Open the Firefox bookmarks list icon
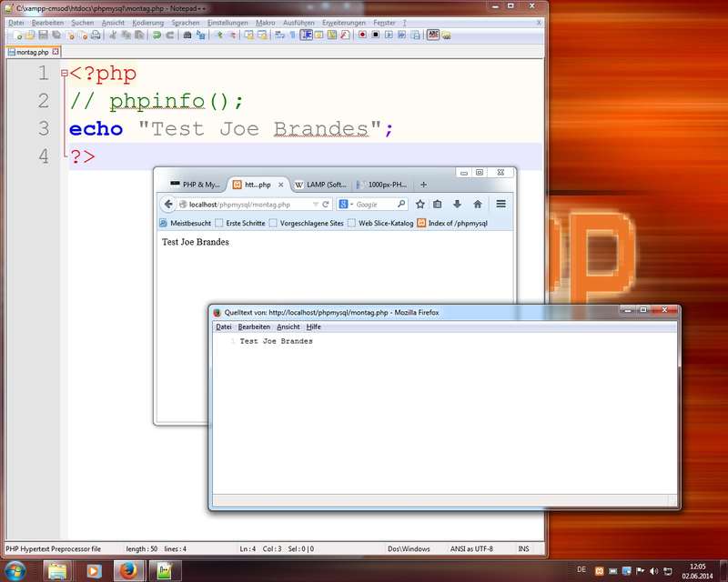The height and width of the screenshot is (582, 728). click(438, 205)
